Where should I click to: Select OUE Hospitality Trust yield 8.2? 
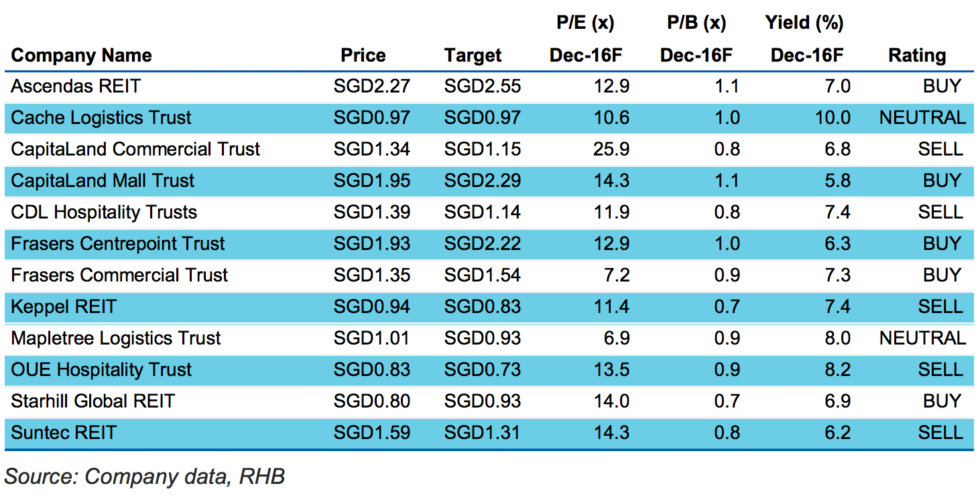(837, 370)
